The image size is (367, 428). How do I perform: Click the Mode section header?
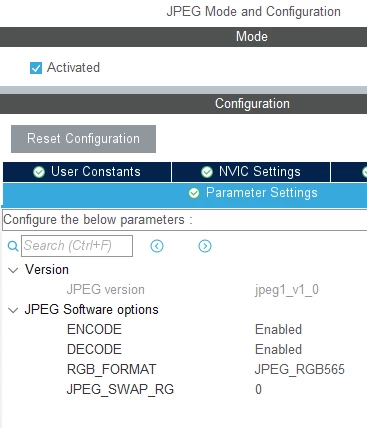pos(183,37)
